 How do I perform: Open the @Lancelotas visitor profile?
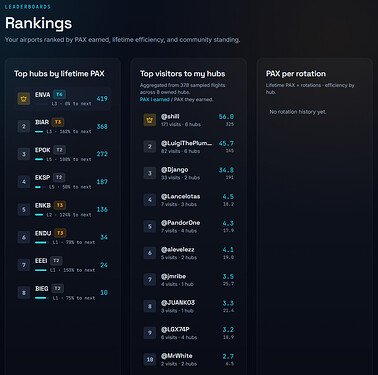(x=189, y=200)
